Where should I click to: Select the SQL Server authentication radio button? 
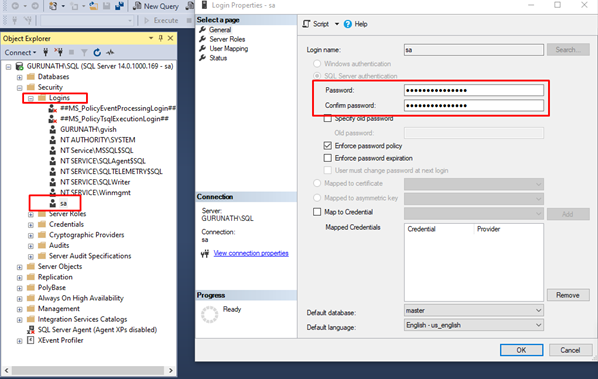[317, 76]
